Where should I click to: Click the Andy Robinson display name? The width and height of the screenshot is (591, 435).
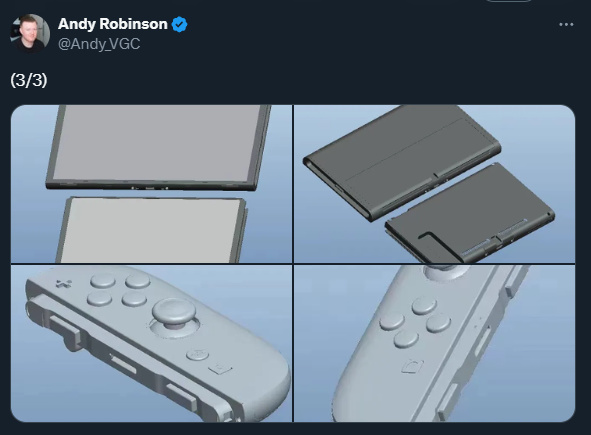[113, 24]
